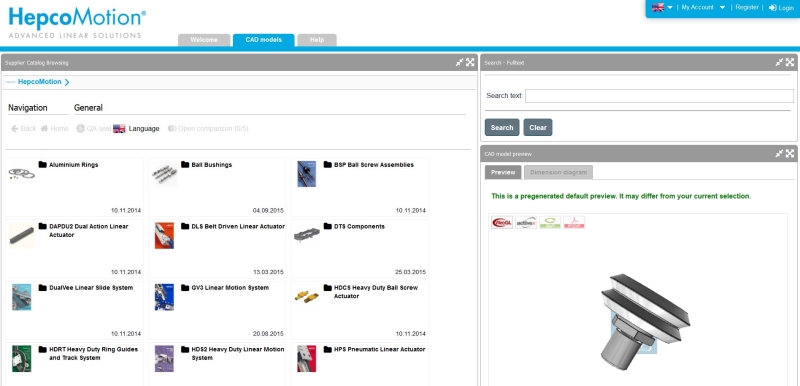Select the ActiveX preview format icon
The height and width of the screenshot is (386, 800).
[526, 222]
